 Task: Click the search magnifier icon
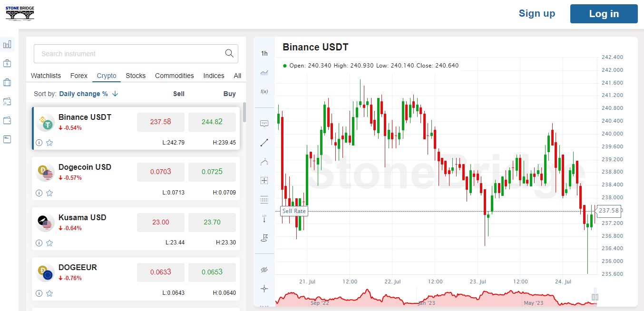[229, 53]
